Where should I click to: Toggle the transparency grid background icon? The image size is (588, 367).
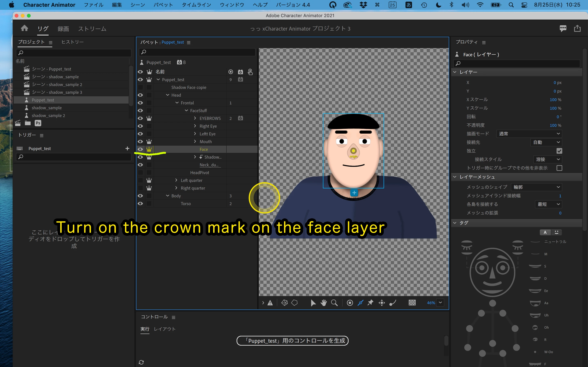click(412, 303)
